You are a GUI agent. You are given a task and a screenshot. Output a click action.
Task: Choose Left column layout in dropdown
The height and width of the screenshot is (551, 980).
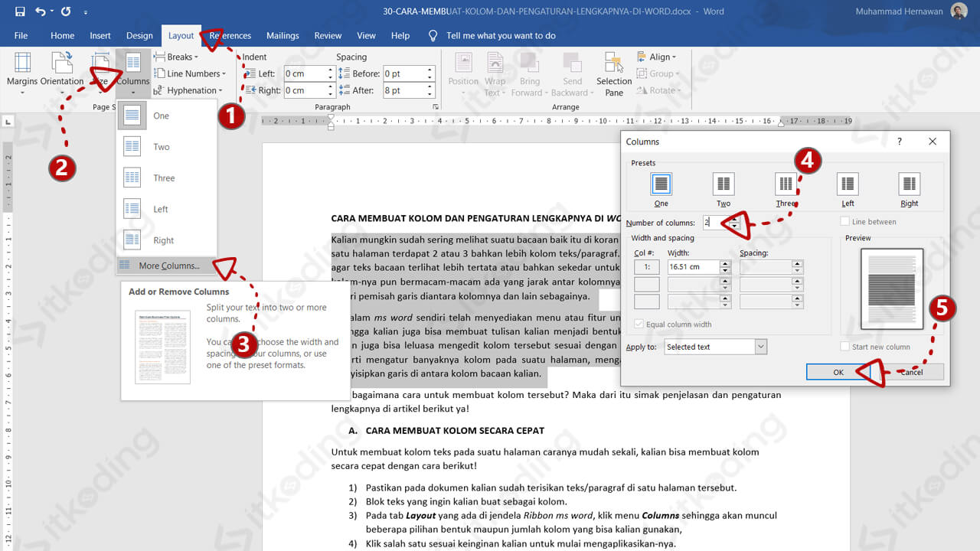pos(167,209)
